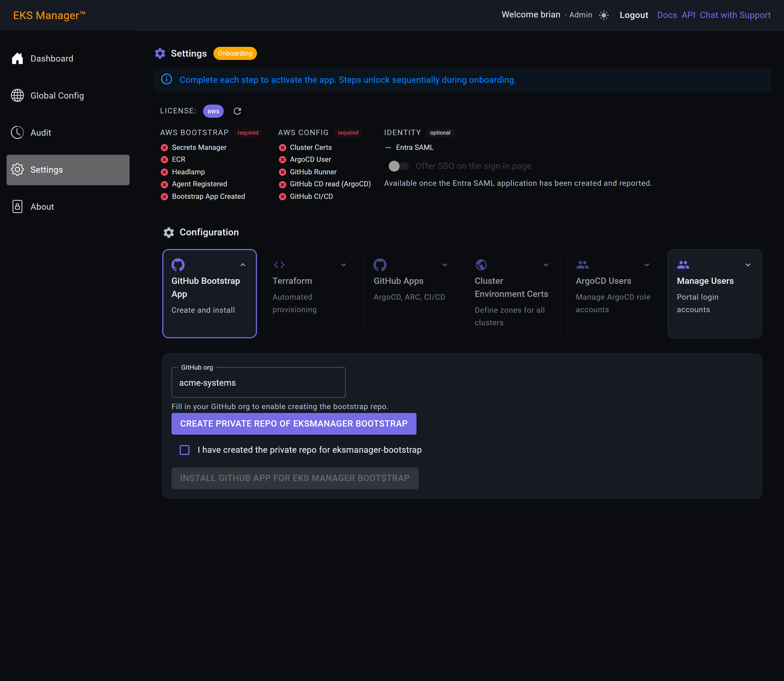Click the GitHub logo on Bootstrap App card
784x681 pixels.
coord(178,265)
